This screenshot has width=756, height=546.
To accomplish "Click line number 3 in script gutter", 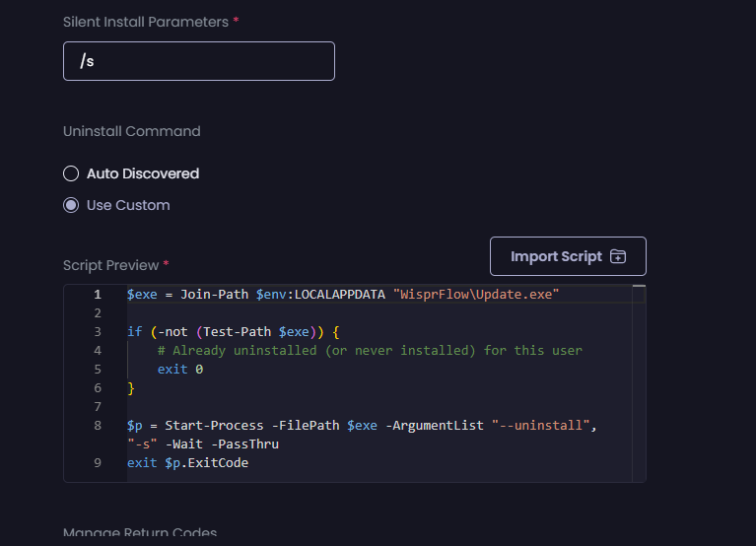I will pyautogui.click(x=97, y=332).
